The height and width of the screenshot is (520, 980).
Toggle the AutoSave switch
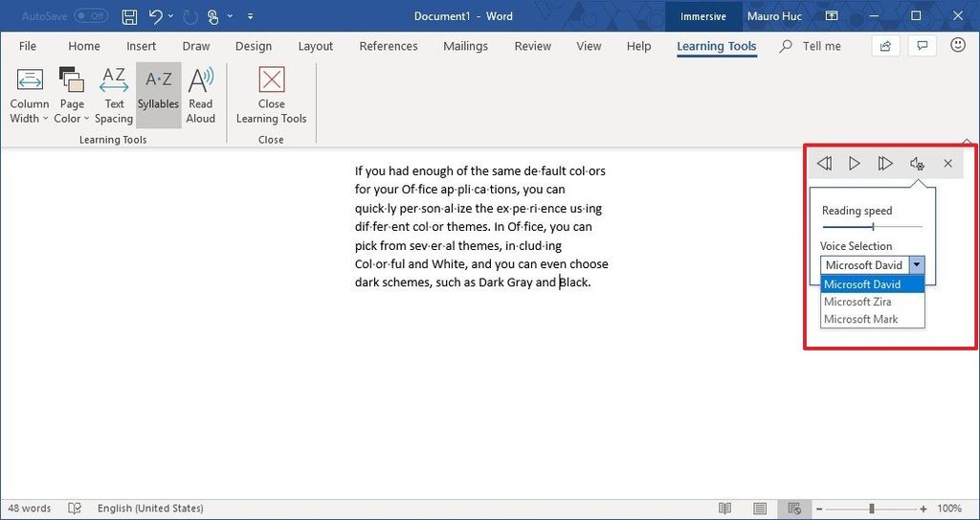pos(91,16)
